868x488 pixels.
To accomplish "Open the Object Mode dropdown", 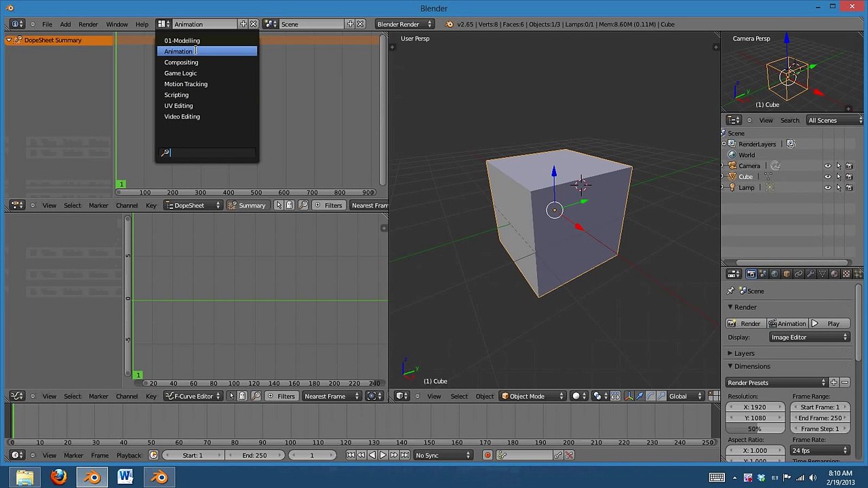I will tap(532, 396).
